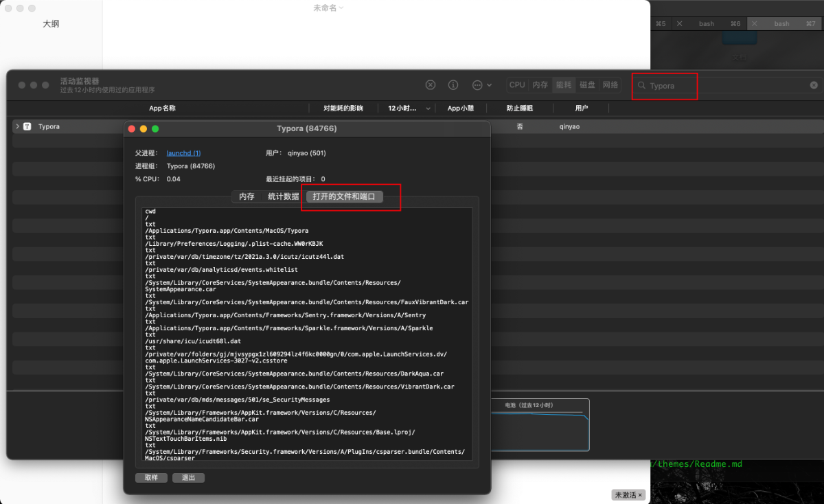
Task: Click the 电池 (过去12小时) battery chart
Action: coord(540,425)
